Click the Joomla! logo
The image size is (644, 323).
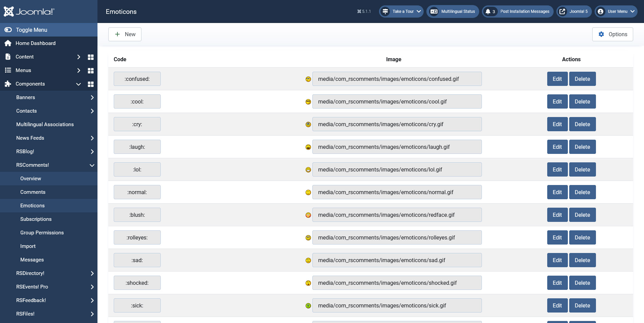[29, 11]
